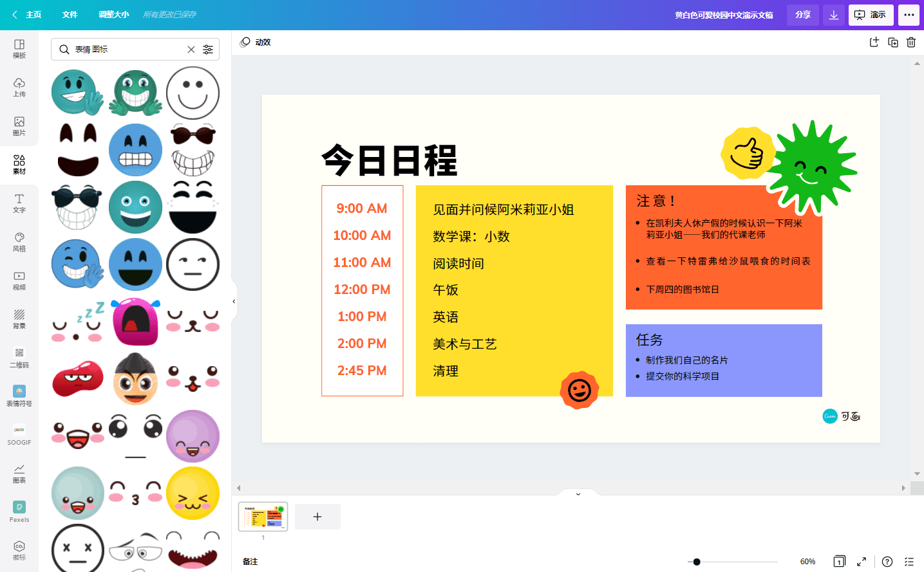Toggle fullscreen mode with expand arrows icon
Image resolution: width=924 pixels, height=572 pixels.
(862, 561)
